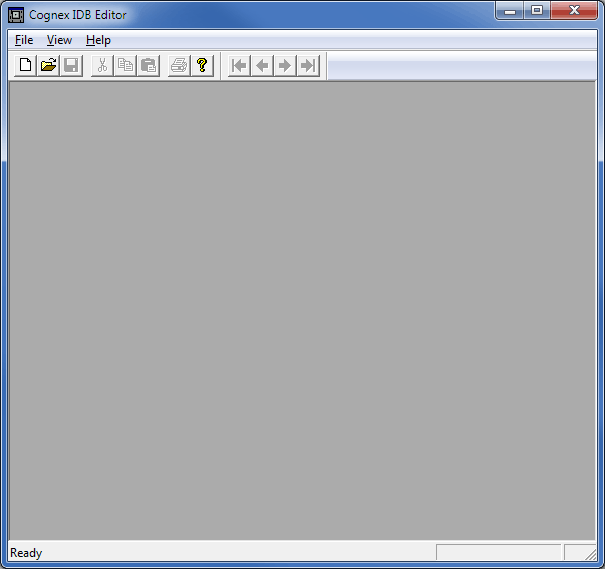Open the Help menu
605x569 pixels.
click(x=98, y=40)
